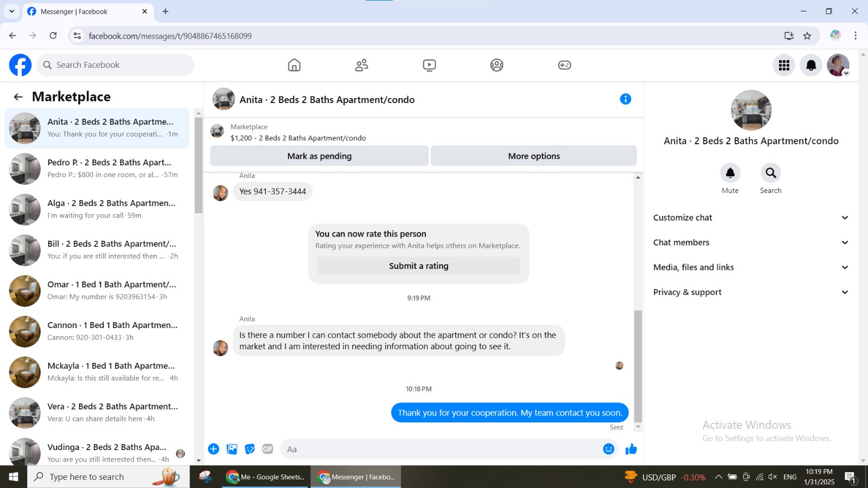The width and height of the screenshot is (868, 488).
Task: Open a new browser tab
Action: 165,11
